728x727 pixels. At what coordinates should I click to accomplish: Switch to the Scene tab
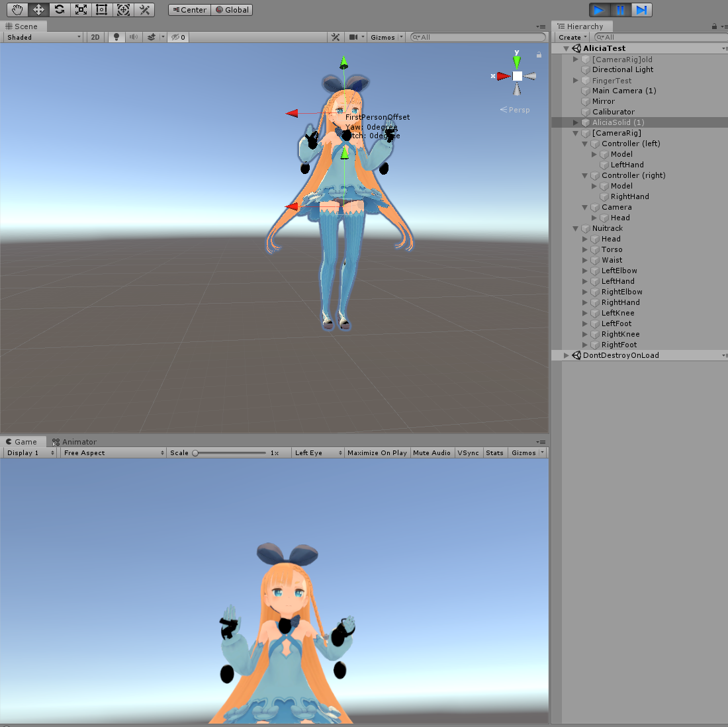[x=22, y=26]
